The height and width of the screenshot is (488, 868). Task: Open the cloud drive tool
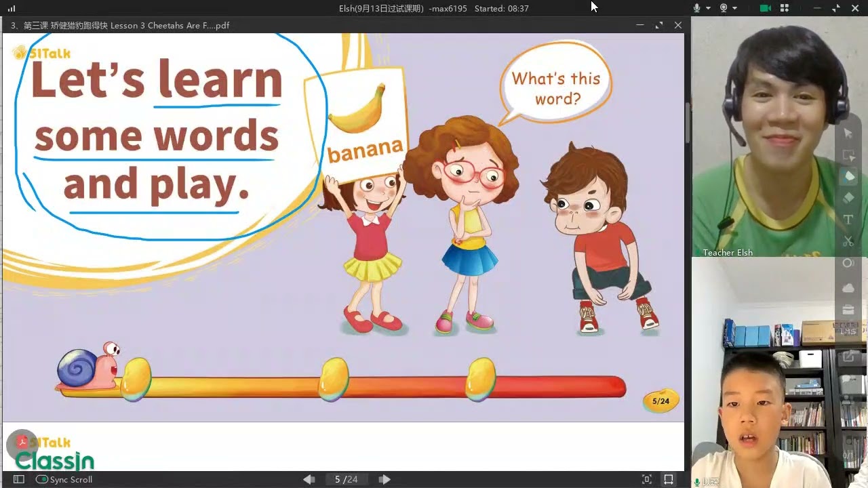[848, 288]
